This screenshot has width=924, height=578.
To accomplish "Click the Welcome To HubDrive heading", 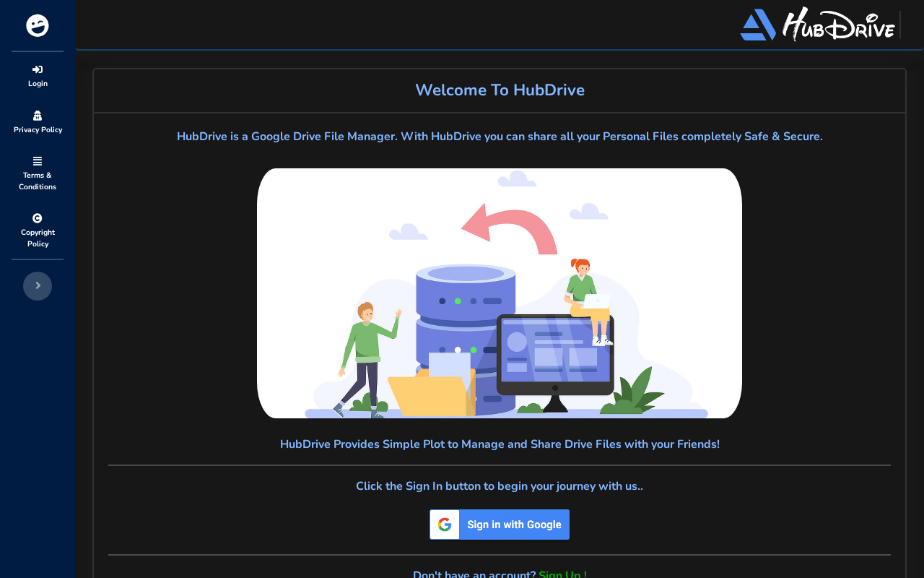I will [x=500, y=90].
